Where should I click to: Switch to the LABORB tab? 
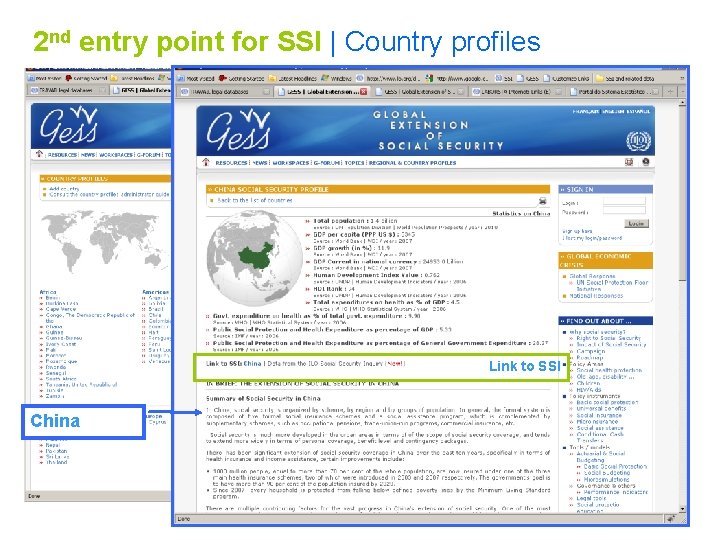click(x=517, y=91)
